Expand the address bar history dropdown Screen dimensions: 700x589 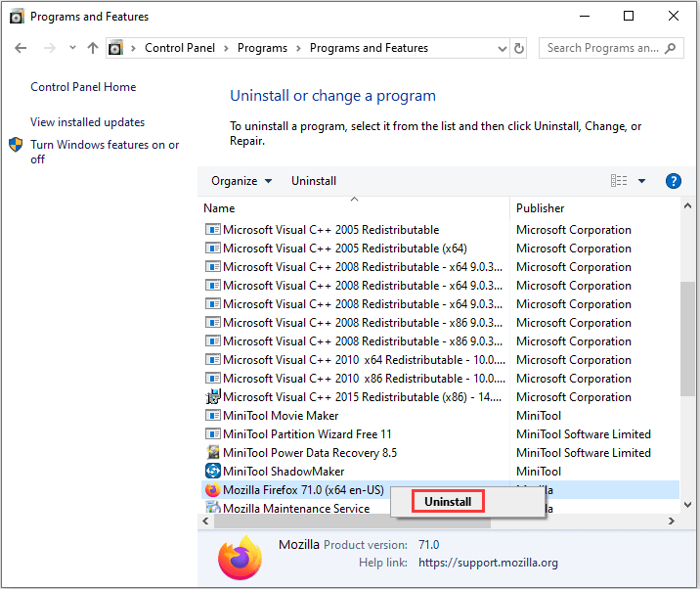[x=503, y=48]
